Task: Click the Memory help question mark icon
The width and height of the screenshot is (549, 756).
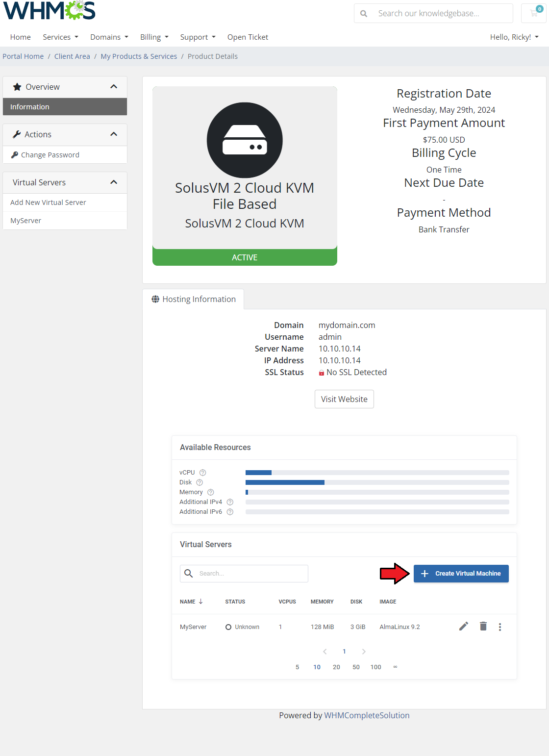Action: click(211, 492)
